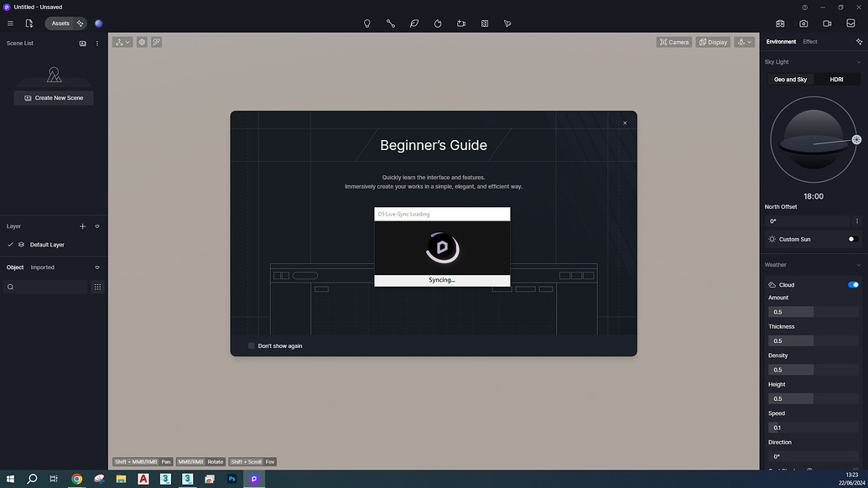Open the Path tool in the toolbar
868x488 pixels.
pos(390,23)
